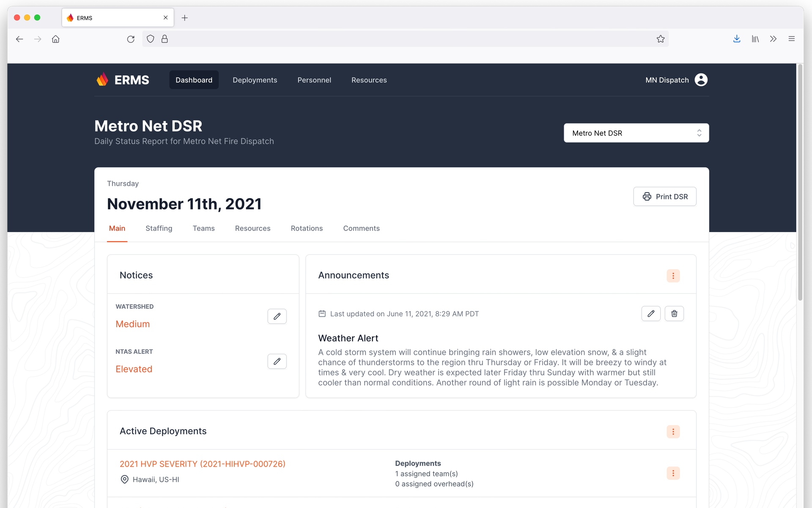This screenshot has height=508, width=812.
Task: Go to Resources in the top navigation
Action: click(x=369, y=80)
